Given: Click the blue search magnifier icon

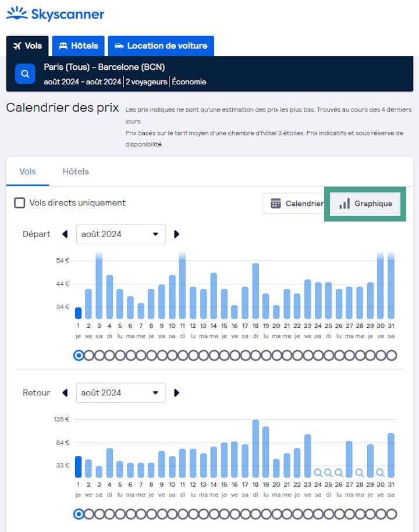Looking at the screenshot, I should [x=25, y=74].
